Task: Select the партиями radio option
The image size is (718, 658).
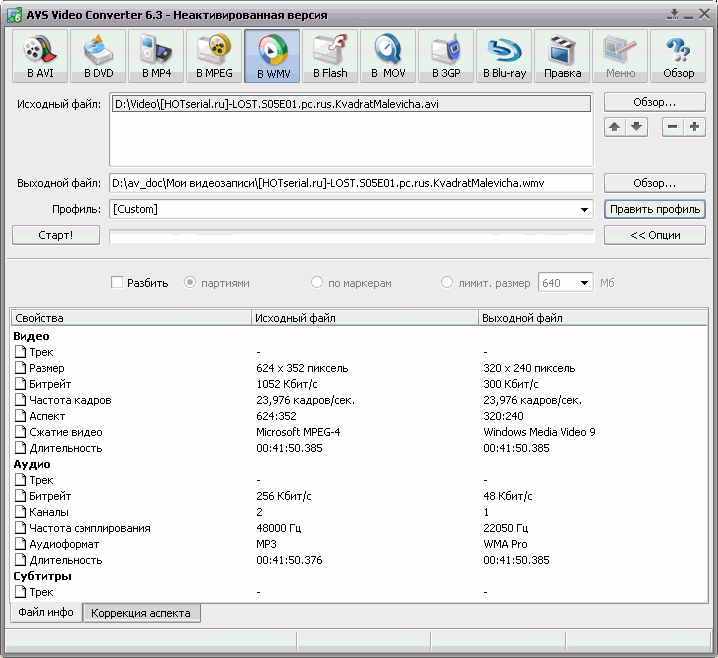Action: 190,282
